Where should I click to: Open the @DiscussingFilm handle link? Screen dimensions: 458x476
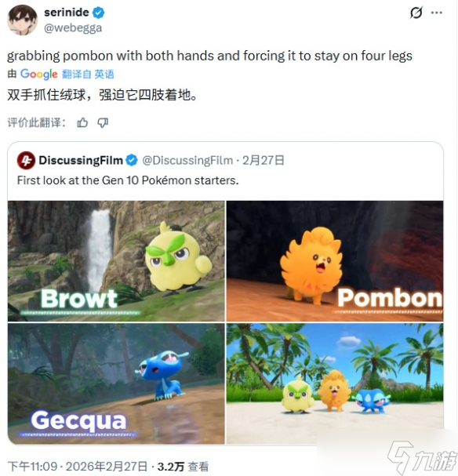point(187,160)
